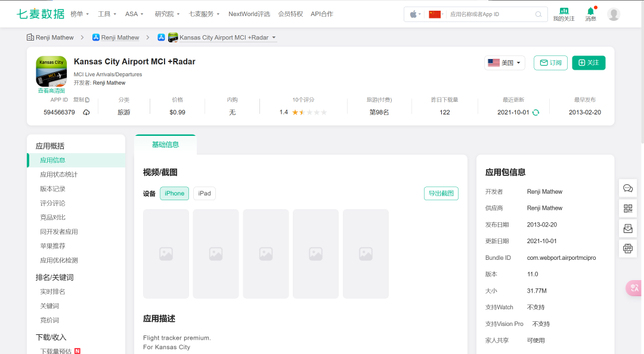Screen dimensions: 644x354
Task: Click the search magnifier icon
Action: point(538,14)
